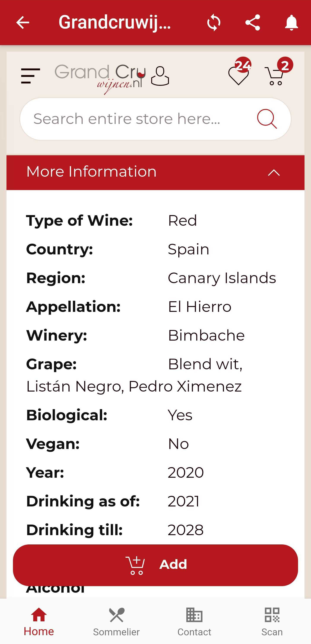Open the wishlist heart icon
311x644 pixels.
[x=238, y=75]
